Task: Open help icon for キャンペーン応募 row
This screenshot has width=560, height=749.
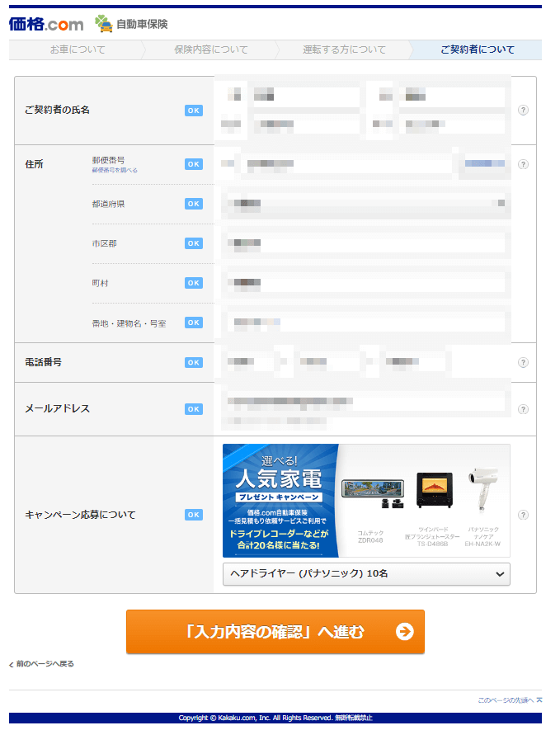Action: [x=523, y=515]
